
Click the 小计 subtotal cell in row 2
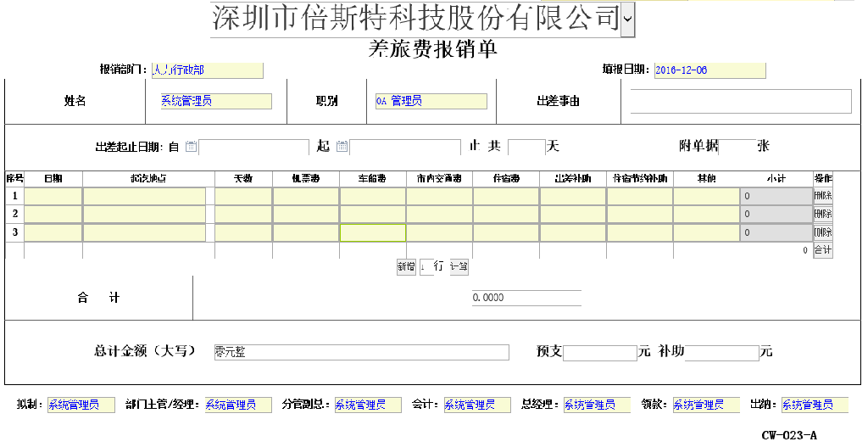coord(776,215)
